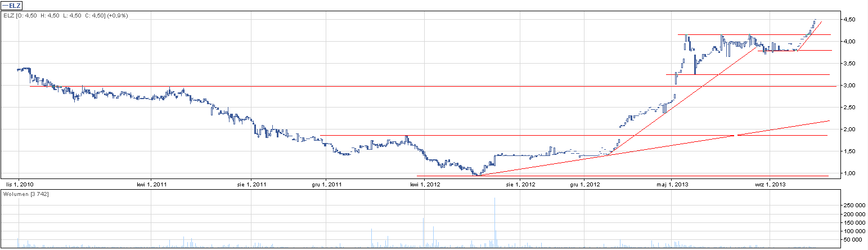Click the 3,50 price axis label

pyautogui.click(x=848, y=64)
